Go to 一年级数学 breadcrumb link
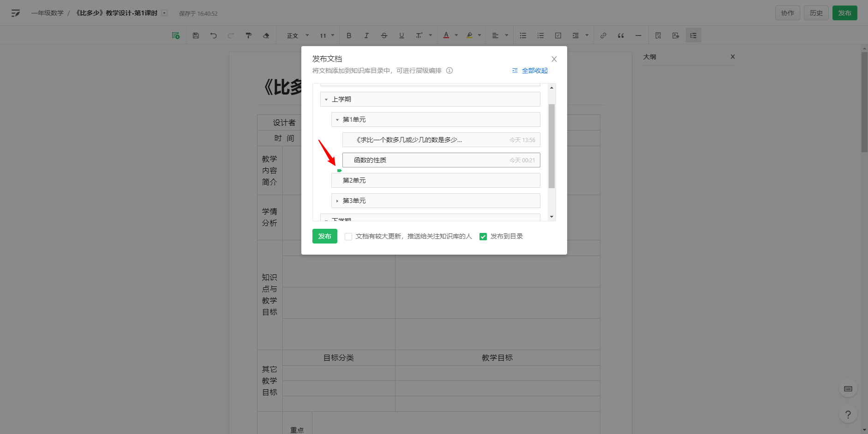Screen dimensions: 868x434 [x=48, y=13]
